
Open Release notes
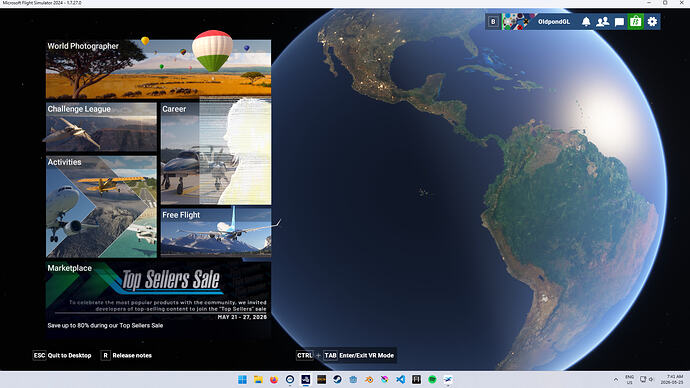click(x=132, y=355)
